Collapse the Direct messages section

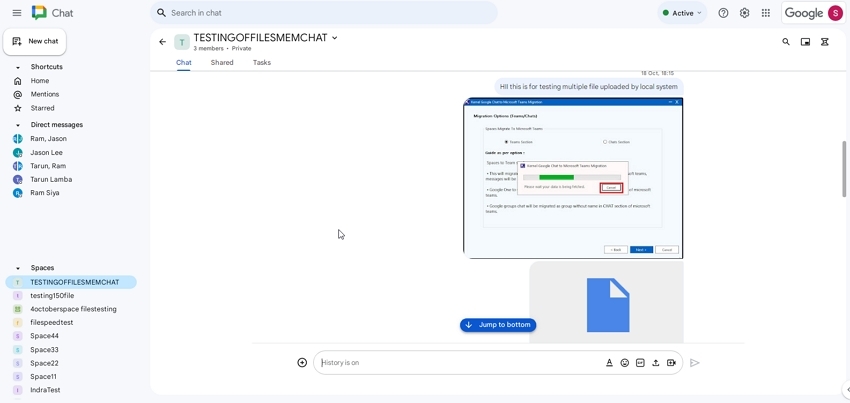tap(17, 125)
